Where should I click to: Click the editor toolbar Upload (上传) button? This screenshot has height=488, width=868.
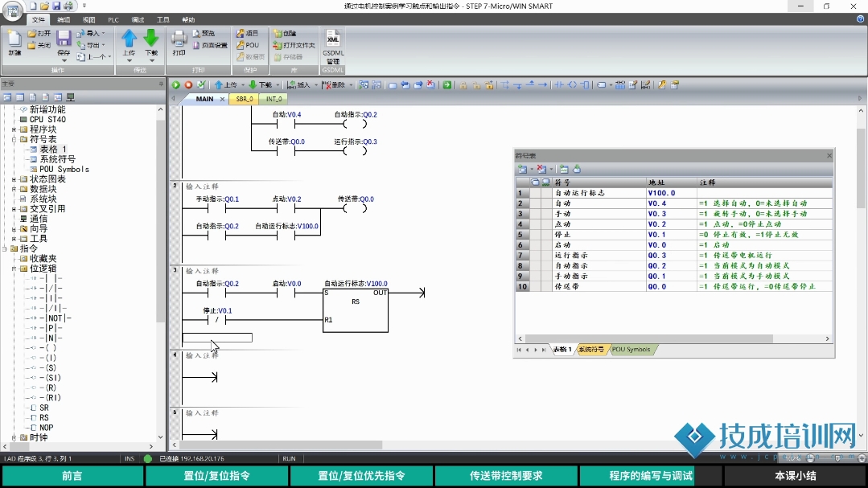point(226,85)
